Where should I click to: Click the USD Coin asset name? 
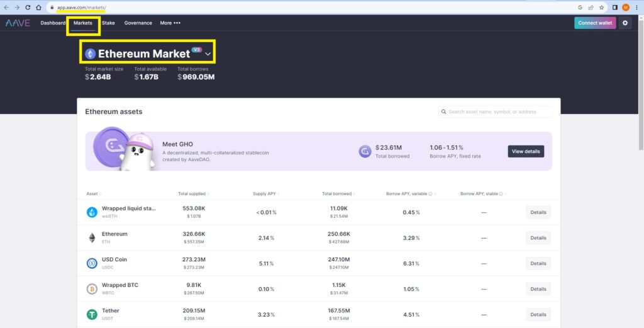coord(114,259)
